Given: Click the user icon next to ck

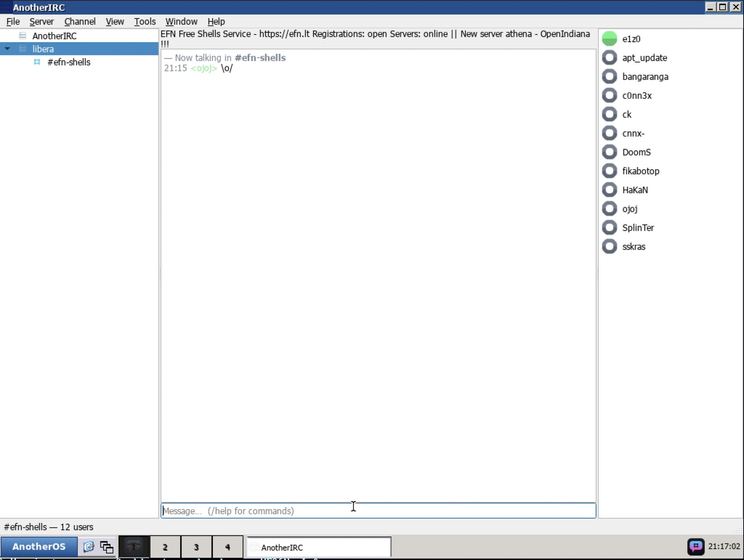Looking at the screenshot, I should click(609, 114).
